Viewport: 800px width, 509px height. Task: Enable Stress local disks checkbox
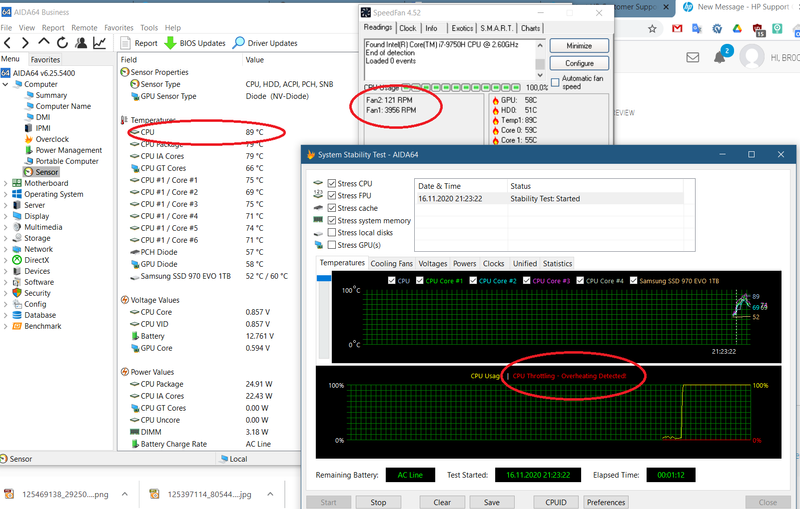(332, 233)
